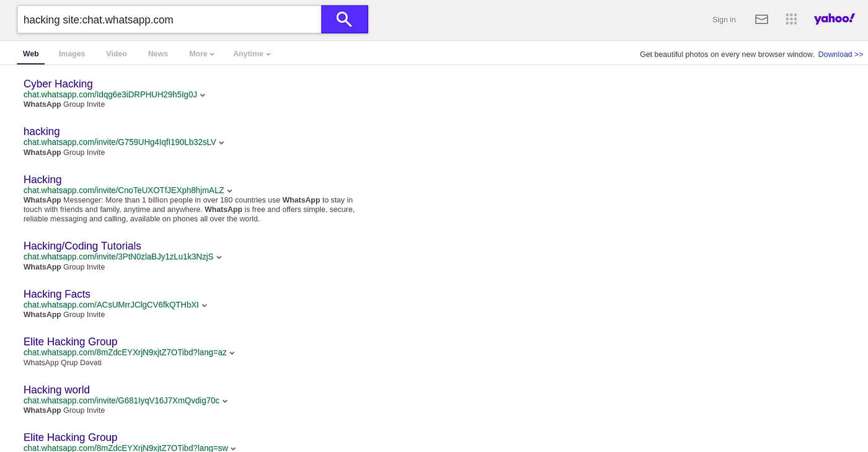
Task: Click URL ending with lang=az
Action: pyautogui.click(x=125, y=352)
